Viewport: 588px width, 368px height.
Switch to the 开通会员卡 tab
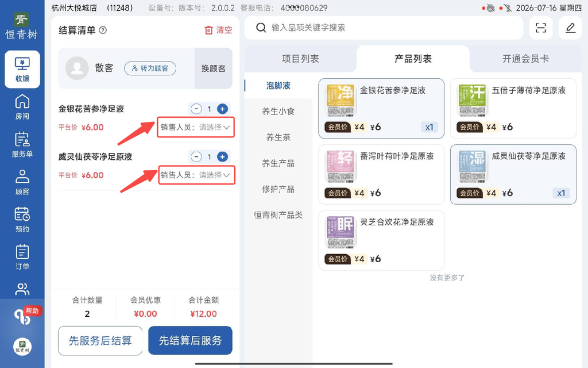point(525,59)
